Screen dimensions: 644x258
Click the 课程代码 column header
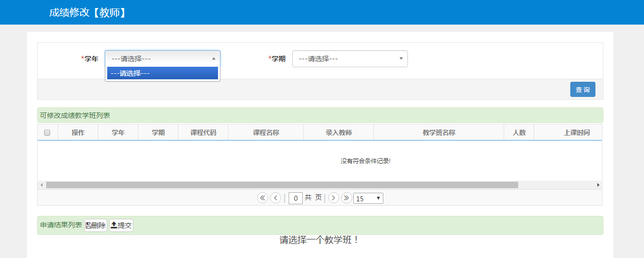point(203,133)
